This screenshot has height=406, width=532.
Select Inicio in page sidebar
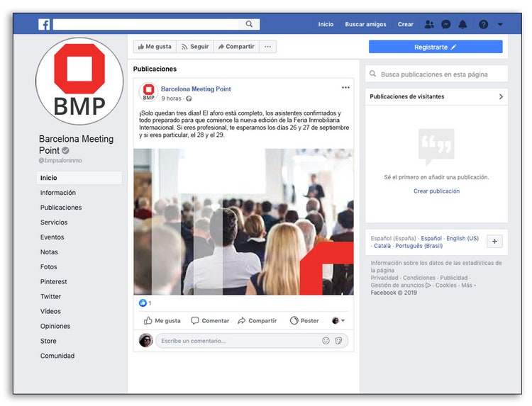coord(79,178)
